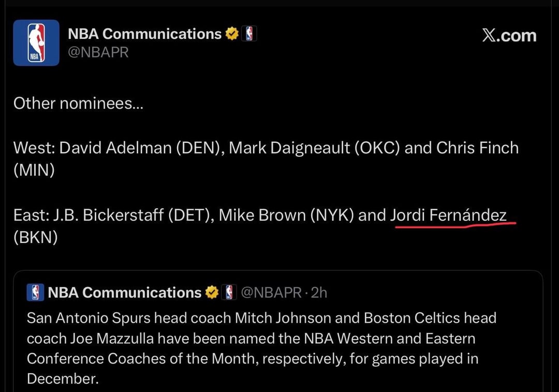The height and width of the screenshot is (392, 559).
Task: Click the @NBAPR handle under the display name
Action: point(99,51)
